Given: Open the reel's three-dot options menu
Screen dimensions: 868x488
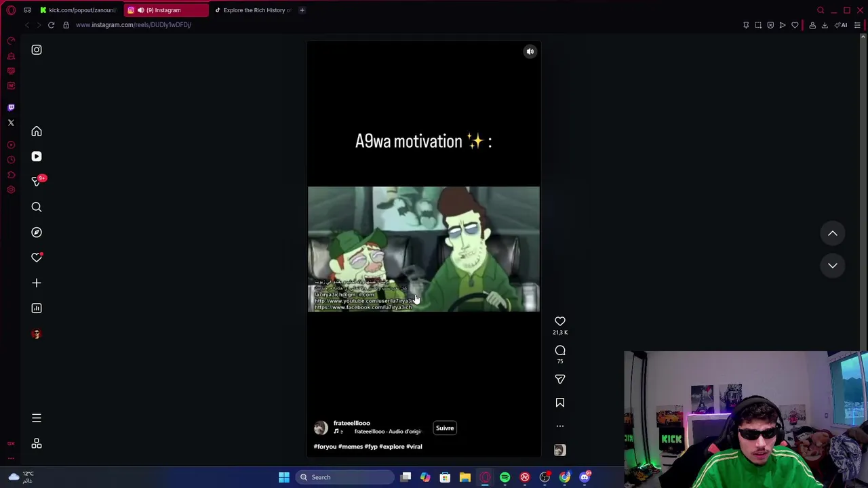Looking at the screenshot, I should click(x=560, y=426).
